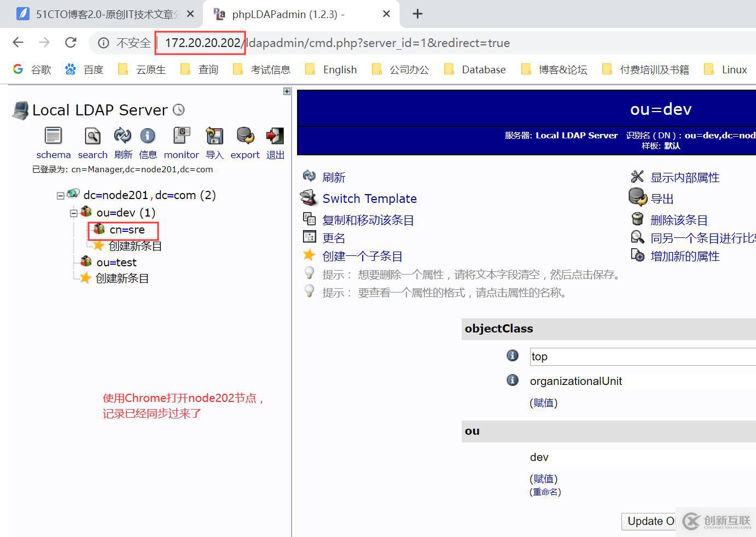
Task: Open the English bookmark folder
Action: 331,69
